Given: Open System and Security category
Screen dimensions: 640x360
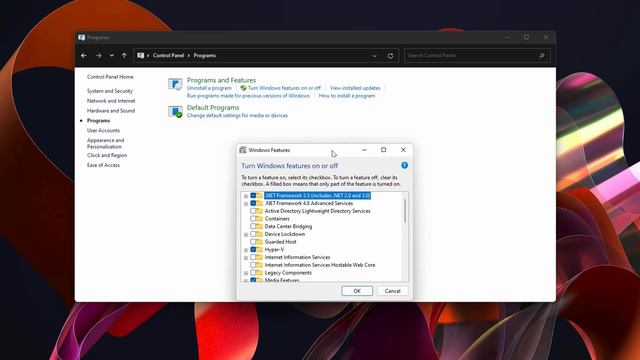Looking at the screenshot, I should click(110, 91).
